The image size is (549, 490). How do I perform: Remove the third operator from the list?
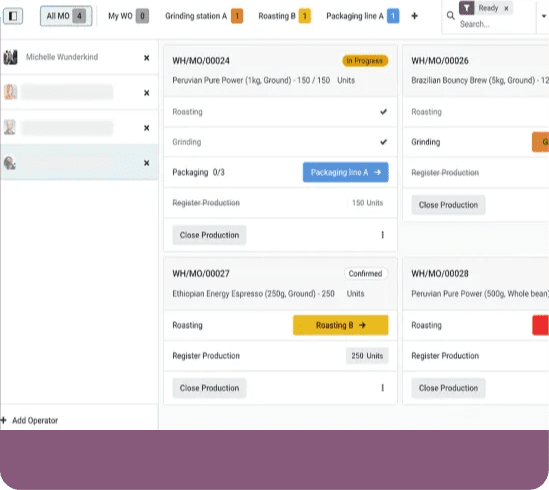(146, 128)
